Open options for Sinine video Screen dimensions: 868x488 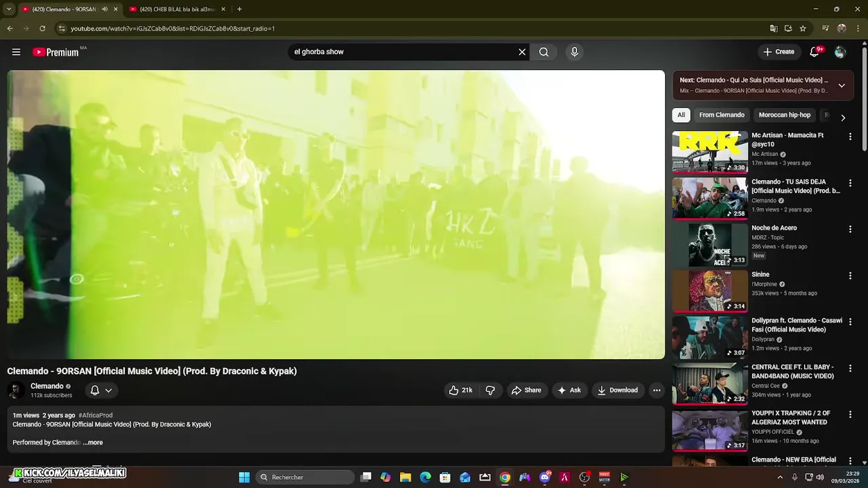850,276
